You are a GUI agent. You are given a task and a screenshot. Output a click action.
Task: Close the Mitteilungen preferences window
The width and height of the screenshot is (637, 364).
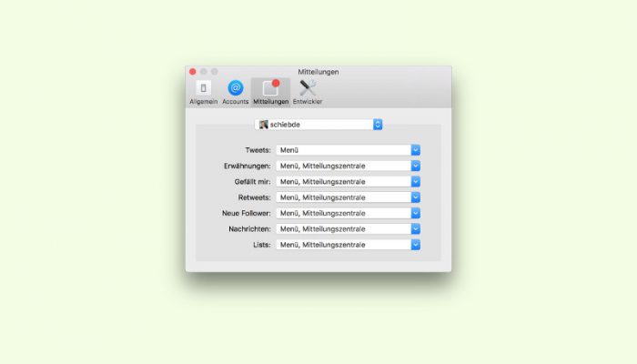[193, 72]
